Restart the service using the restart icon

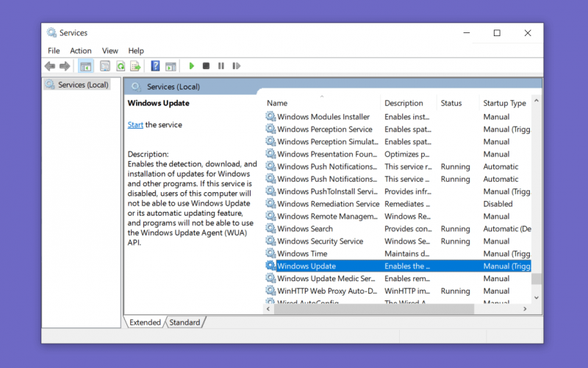point(236,66)
